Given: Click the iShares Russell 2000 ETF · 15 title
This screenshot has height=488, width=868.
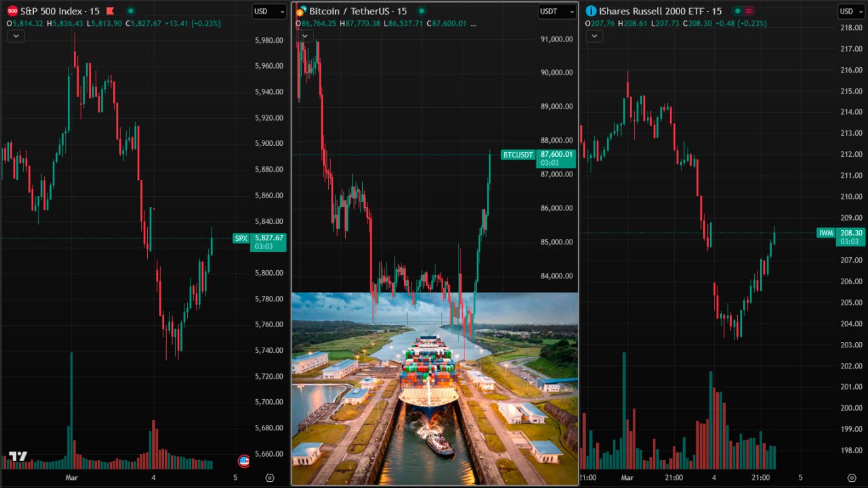Looking at the screenshot, I should click(660, 11).
